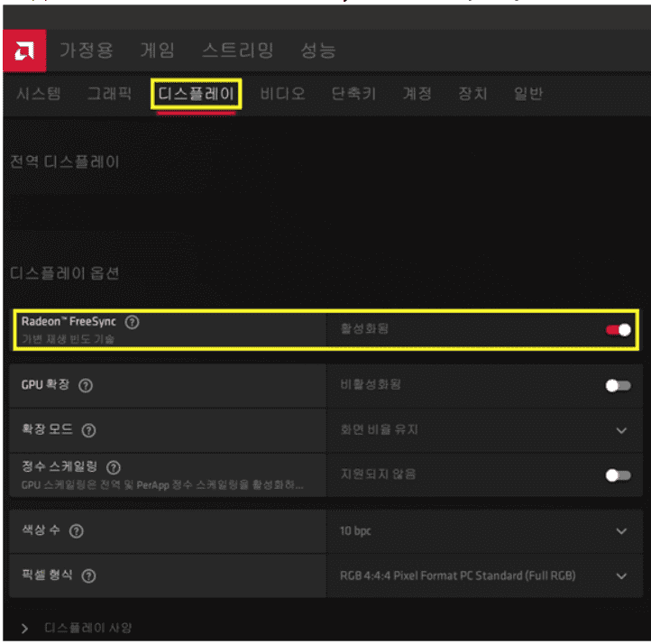Expand the 디스플레이 사양 section

pyautogui.click(x=24, y=629)
